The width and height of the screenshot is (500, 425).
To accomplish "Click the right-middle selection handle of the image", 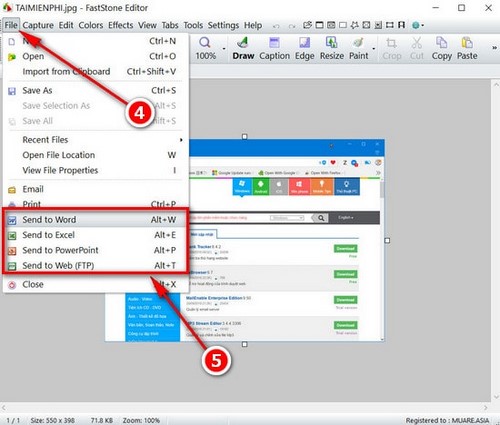I will click(387, 240).
